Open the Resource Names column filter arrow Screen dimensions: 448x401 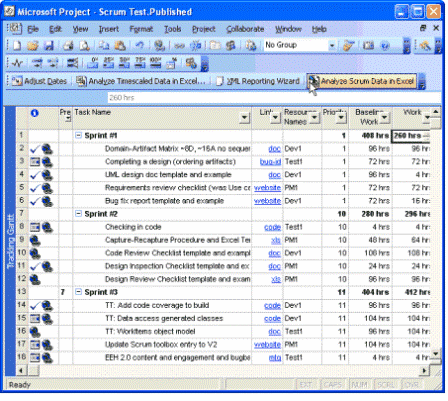click(314, 117)
